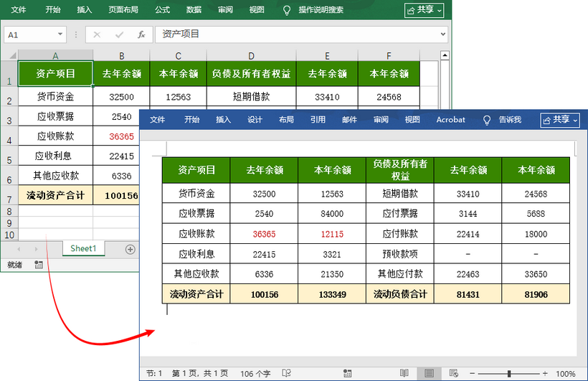Image resolution: width=588 pixels, height=381 pixels.
Task: Click the Word zoom slider handle
Action: (509, 374)
